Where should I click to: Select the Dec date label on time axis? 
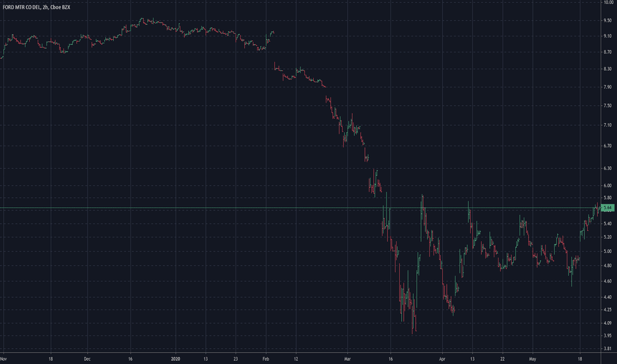click(x=87, y=359)
